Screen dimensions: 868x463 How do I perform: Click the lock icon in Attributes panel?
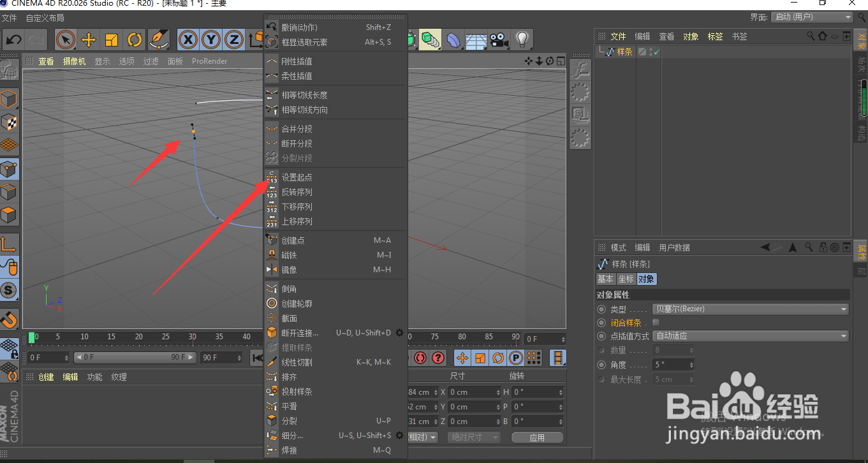(823, 247)
